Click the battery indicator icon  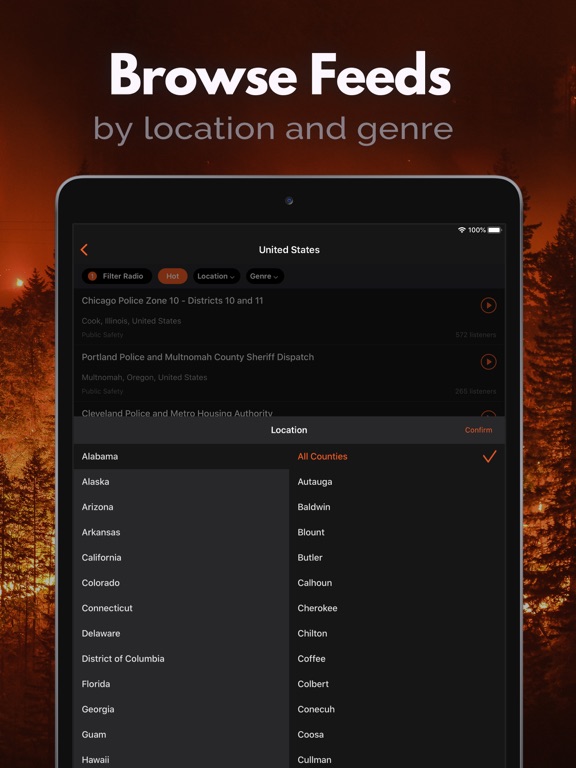(494, 230)
